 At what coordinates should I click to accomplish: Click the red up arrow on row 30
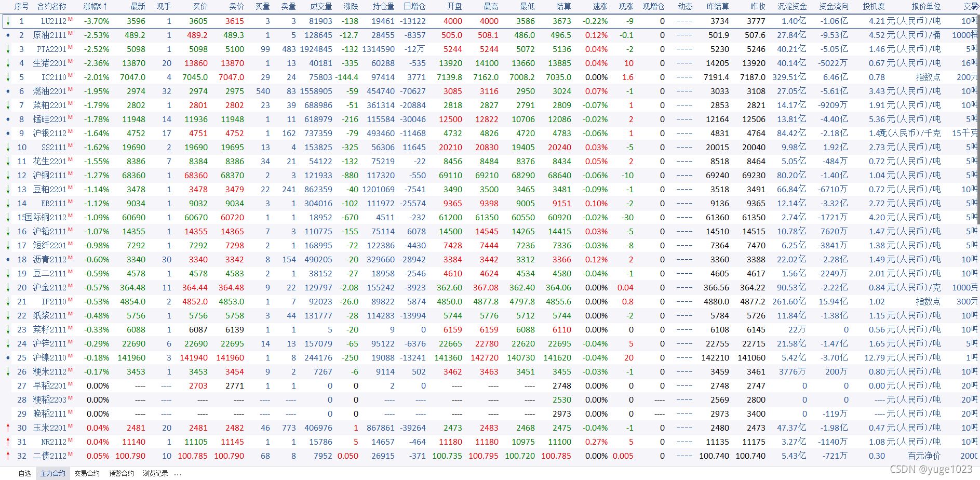[x=8, y=428]
